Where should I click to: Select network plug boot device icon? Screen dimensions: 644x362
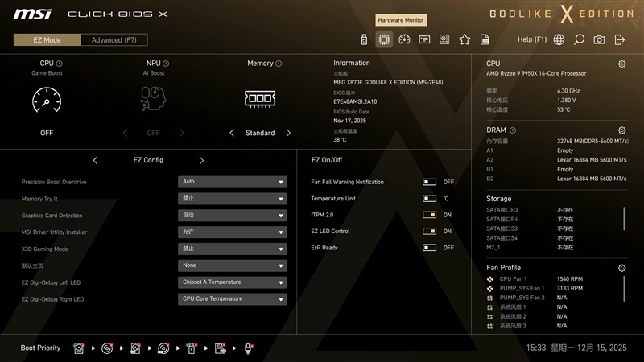[x=249, y=348]
